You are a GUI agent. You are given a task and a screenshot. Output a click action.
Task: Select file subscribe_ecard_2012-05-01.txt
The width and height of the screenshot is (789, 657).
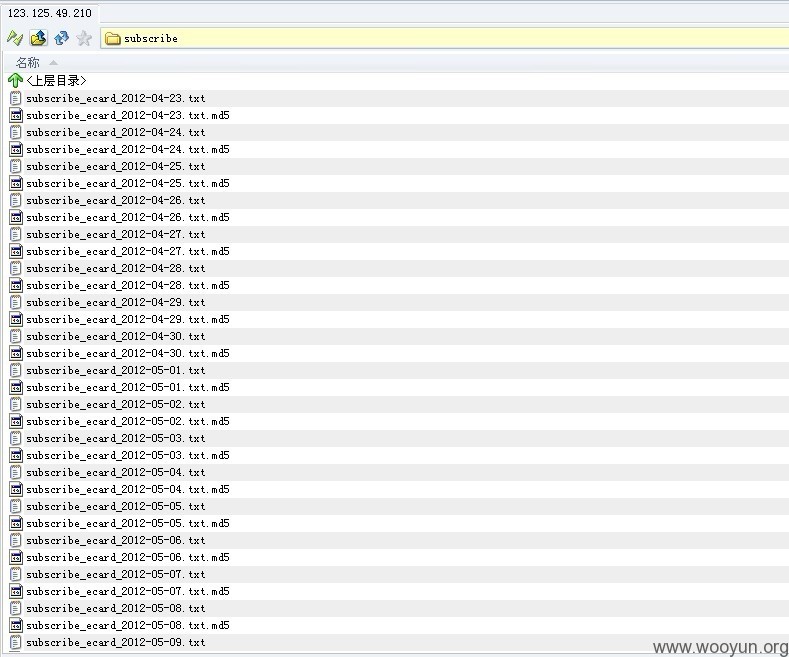click(x=116, y=371)
